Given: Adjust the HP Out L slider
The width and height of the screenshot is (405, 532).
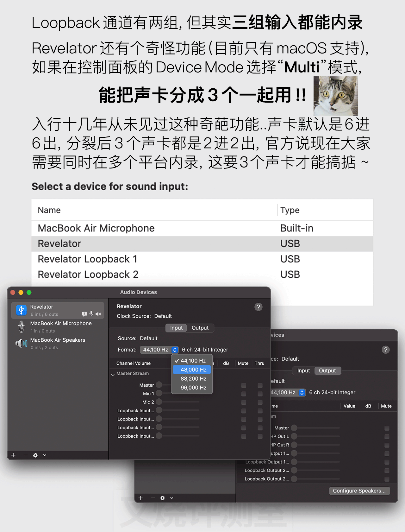Looking at the screenshot, I should click(x=315, y=436).
